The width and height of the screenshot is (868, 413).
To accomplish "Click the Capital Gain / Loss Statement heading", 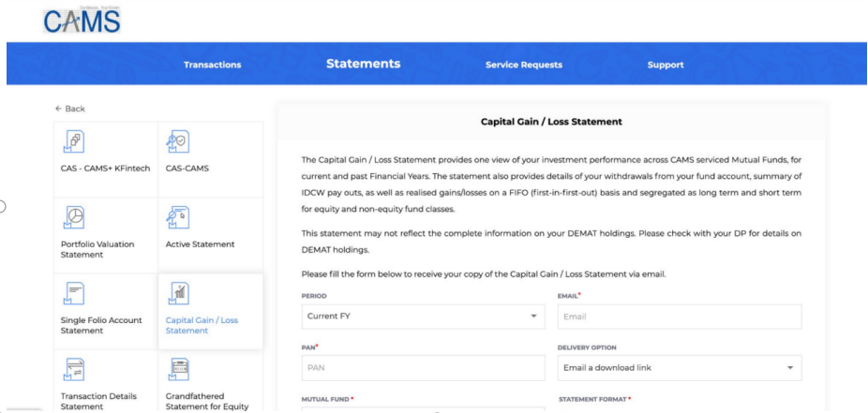I will [x=551, y=122].
